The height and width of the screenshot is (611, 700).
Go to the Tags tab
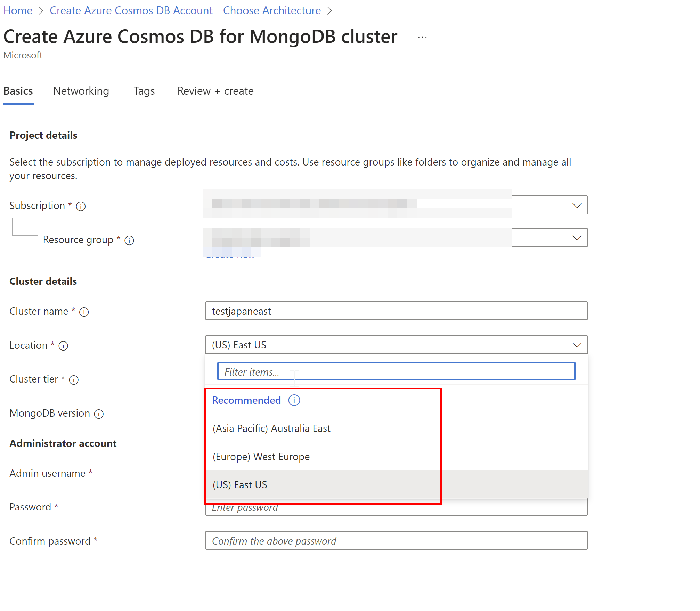point(144,91)
